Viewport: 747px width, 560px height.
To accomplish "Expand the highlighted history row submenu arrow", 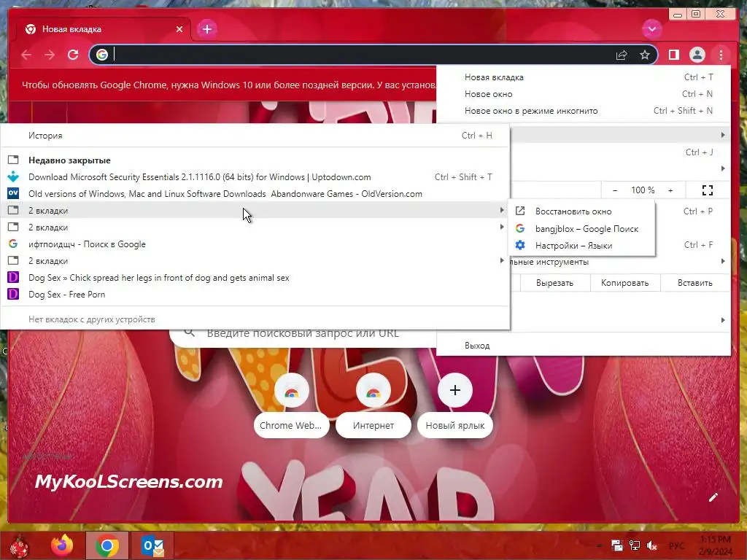I will (502, 211).
